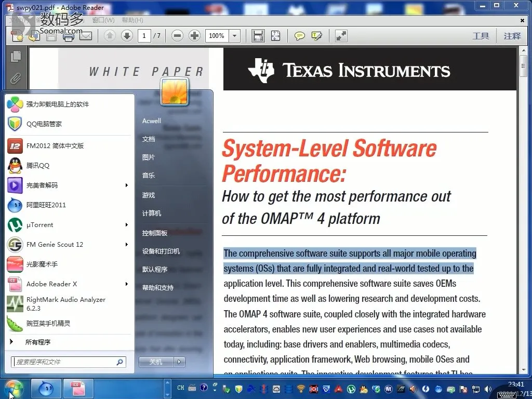Open 帮助和支持 help and support

158,288
